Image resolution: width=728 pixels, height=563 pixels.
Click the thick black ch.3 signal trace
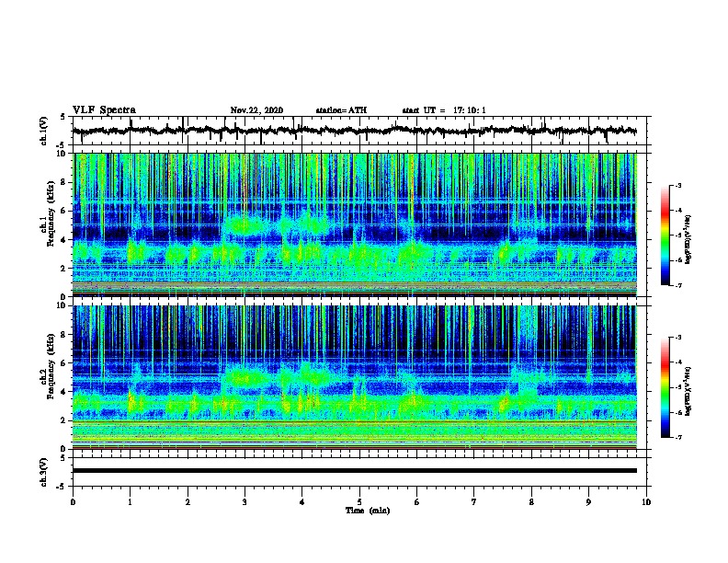point(355,471)
